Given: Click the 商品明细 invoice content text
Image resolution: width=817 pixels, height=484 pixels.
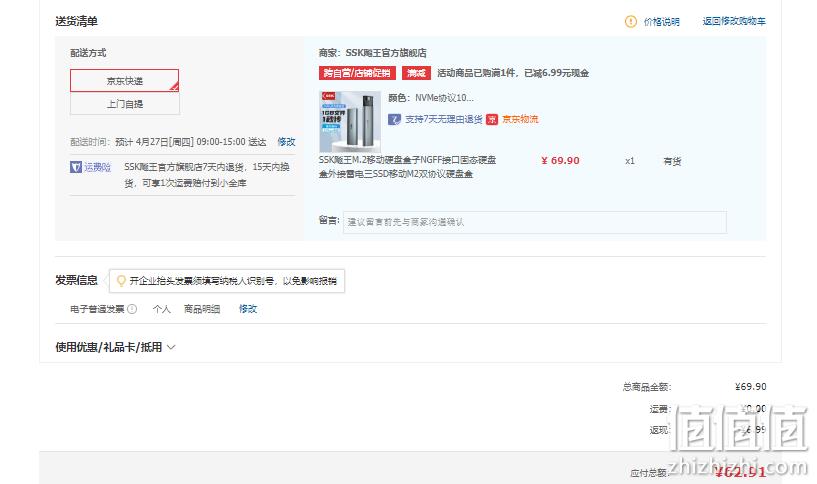Looking at the screenshot, I should click(x=202, y=309).
